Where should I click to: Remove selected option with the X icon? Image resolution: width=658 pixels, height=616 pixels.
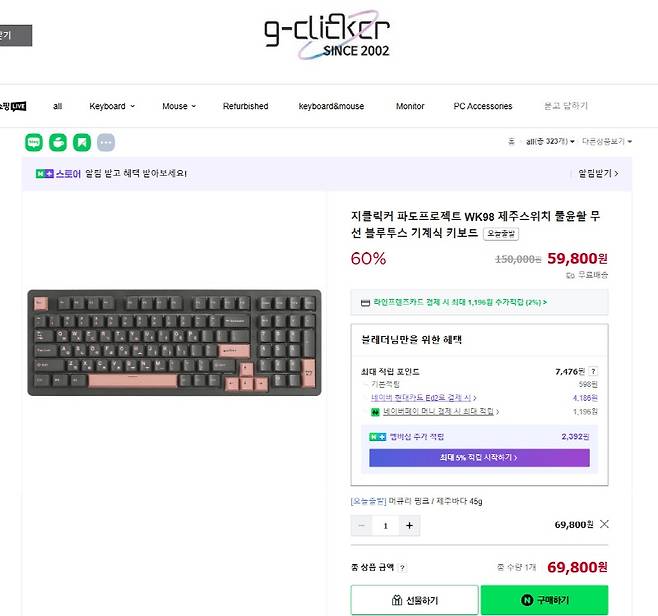(x=604, y=524)
